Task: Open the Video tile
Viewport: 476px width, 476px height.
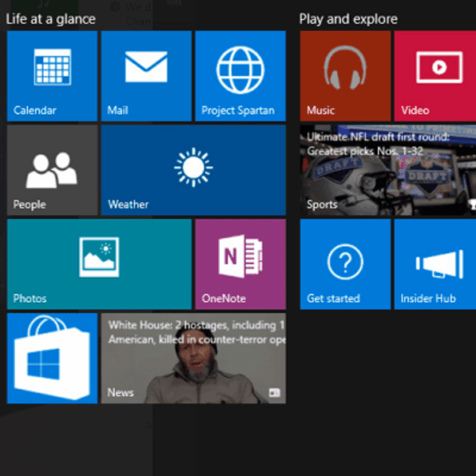Action: [435, 76]
